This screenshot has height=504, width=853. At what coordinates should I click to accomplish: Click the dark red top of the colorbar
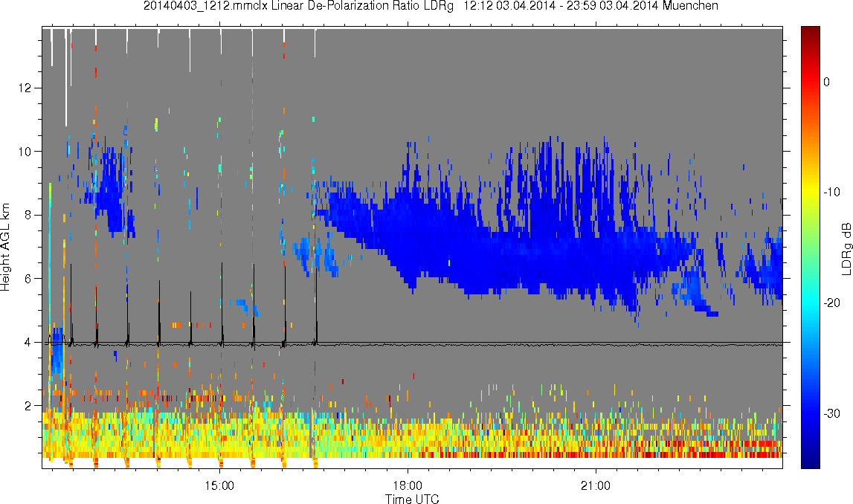[811, 33]
